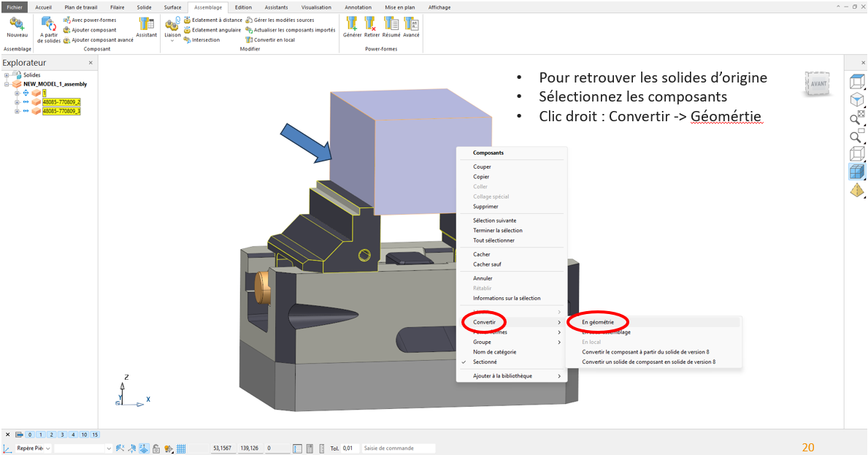
Task: Click Actualiser les composants importés icon
Action: click(x=249, y=30)
